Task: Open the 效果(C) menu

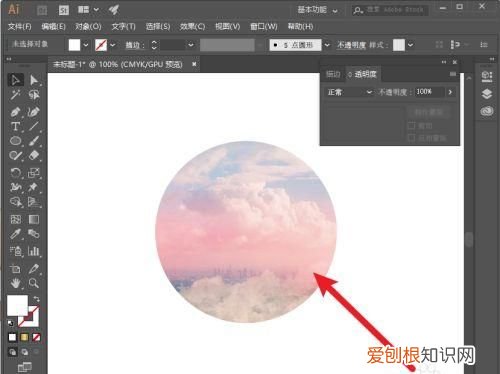Action: 192,27
